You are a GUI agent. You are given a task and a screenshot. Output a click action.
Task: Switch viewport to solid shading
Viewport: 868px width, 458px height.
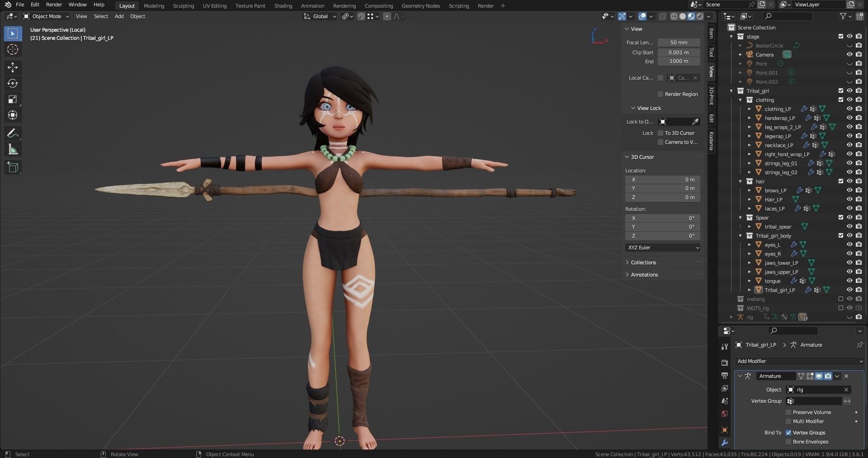pos(683,16)
